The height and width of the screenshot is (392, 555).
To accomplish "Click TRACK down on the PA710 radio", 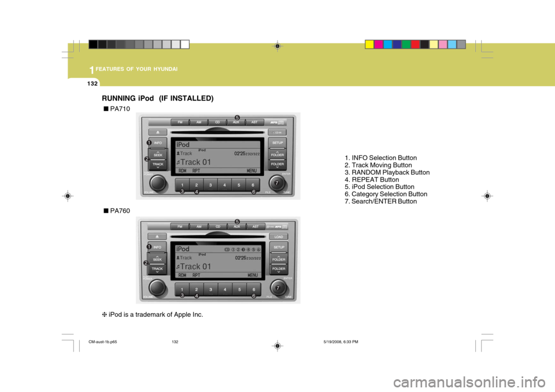I will (x=158, y=165).
